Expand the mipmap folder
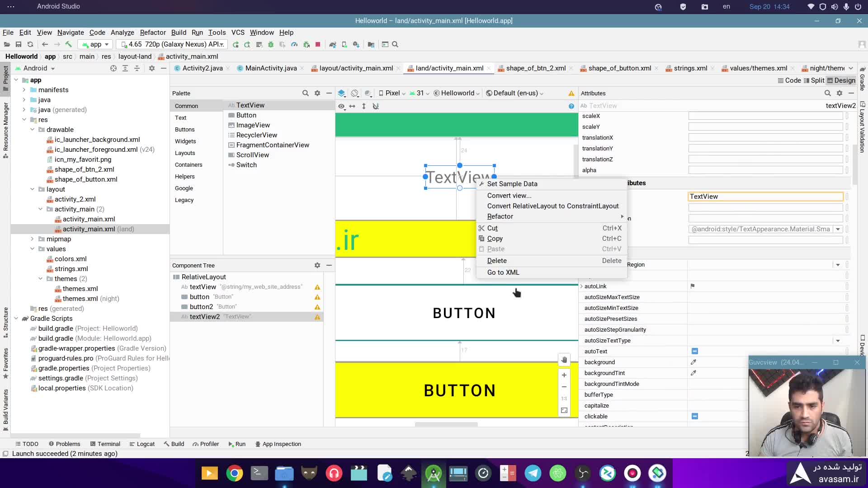Image resolution: width=868 pixels, height=488 pixels. point(32,239)
